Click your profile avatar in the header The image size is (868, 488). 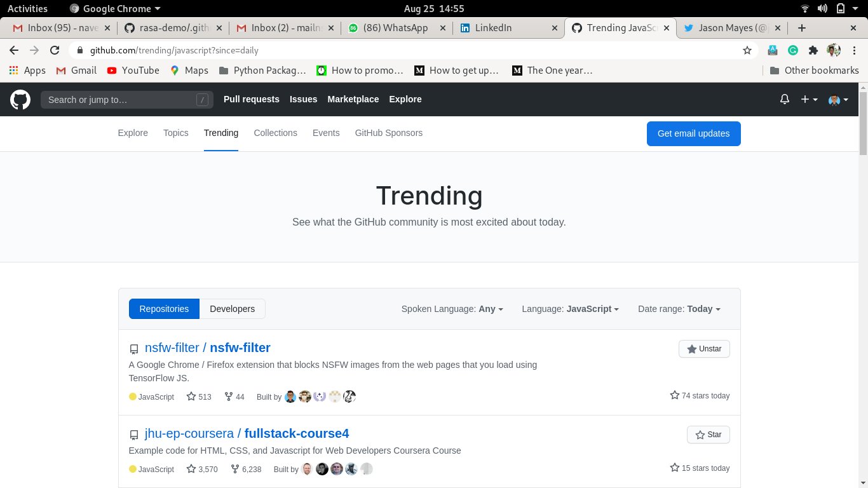tap(834, 100)
